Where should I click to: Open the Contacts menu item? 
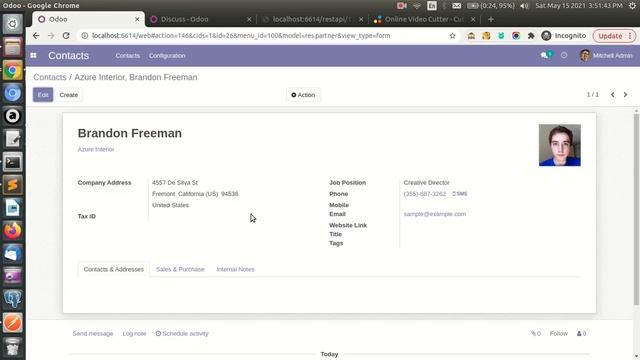point(127,56)
